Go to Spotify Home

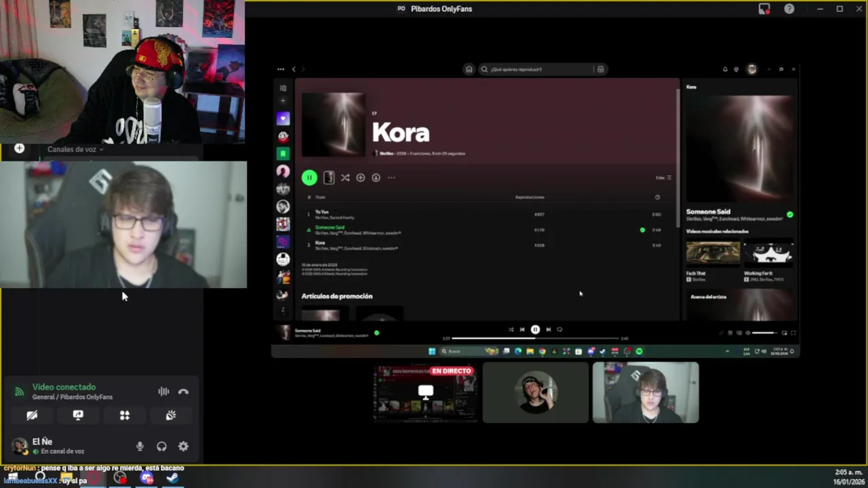[469, 69]
